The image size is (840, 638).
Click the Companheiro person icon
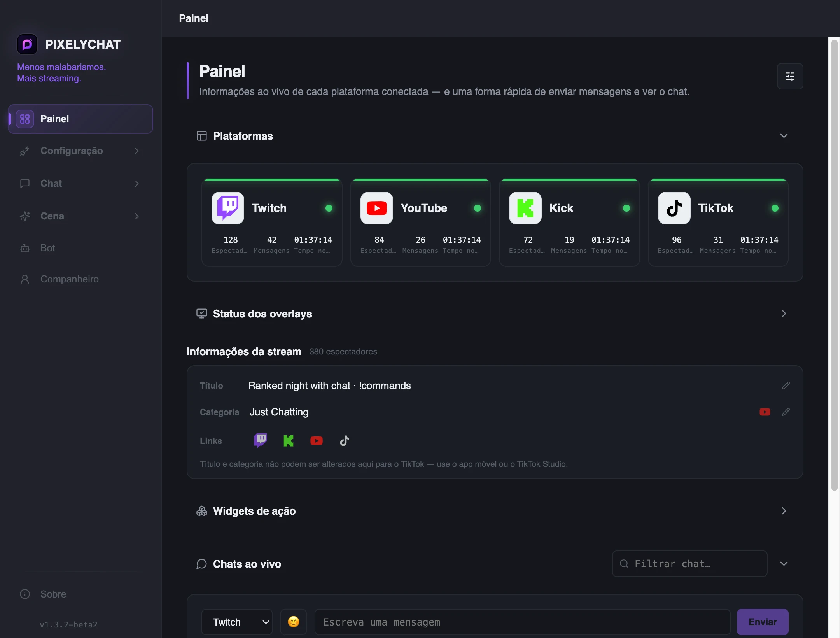(x=25, y=279)
